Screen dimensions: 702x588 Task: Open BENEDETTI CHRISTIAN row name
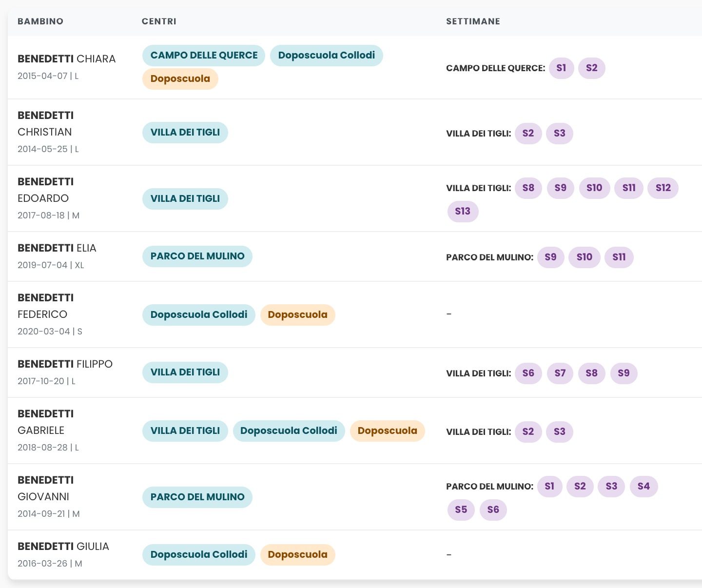point(46,124)
